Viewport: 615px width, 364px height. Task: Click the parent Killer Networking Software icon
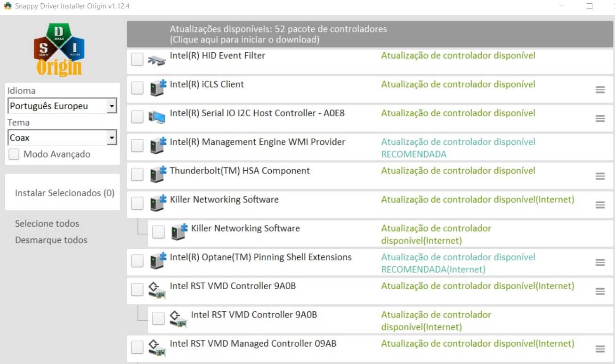158,203
